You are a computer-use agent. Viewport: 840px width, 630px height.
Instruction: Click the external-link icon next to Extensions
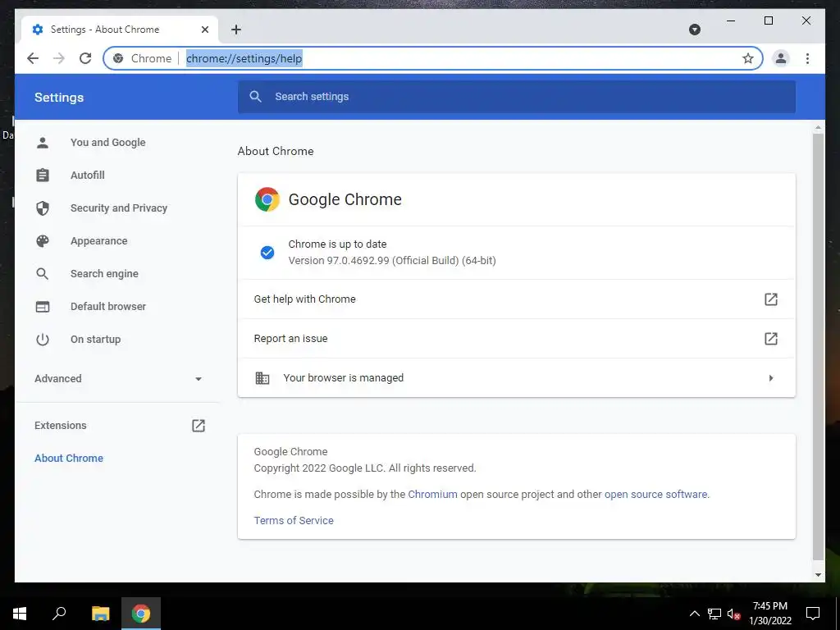[x=199, y=426]
